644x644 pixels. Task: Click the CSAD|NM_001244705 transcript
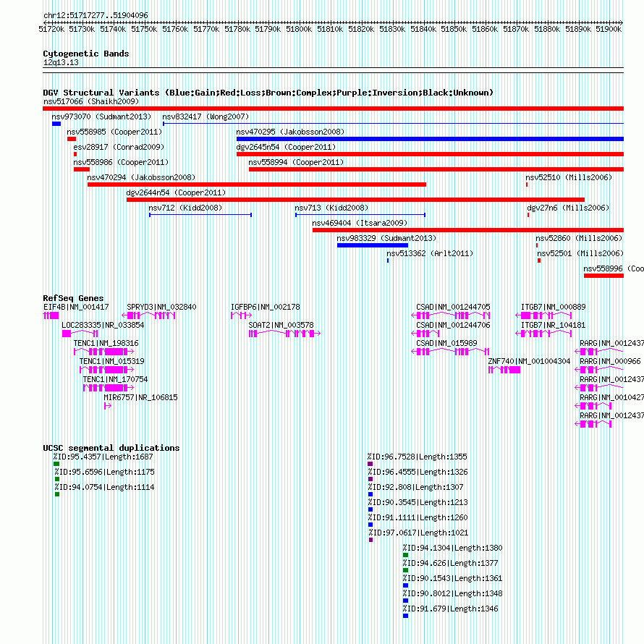click(x=451, y=315)
